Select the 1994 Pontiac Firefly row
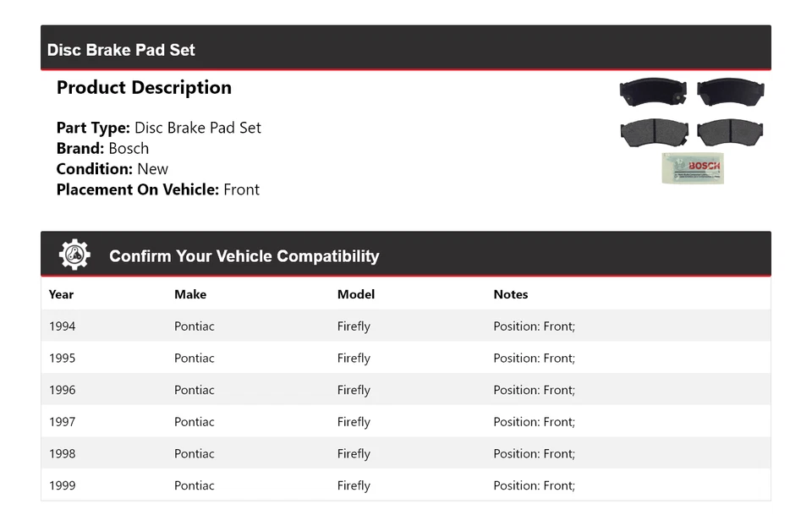The height and width of the screenshot is (526, 812). coord(405,326)
